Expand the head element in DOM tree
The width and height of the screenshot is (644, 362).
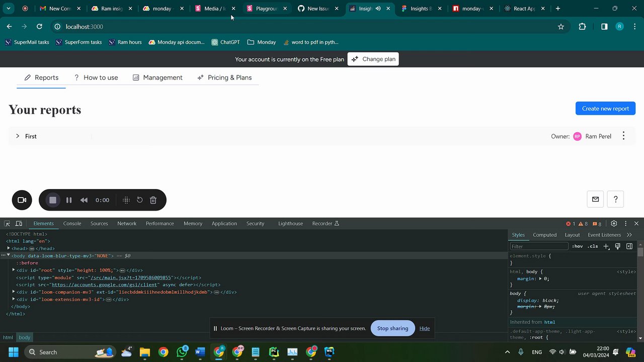pyautogui.click(x=9, y=248)
